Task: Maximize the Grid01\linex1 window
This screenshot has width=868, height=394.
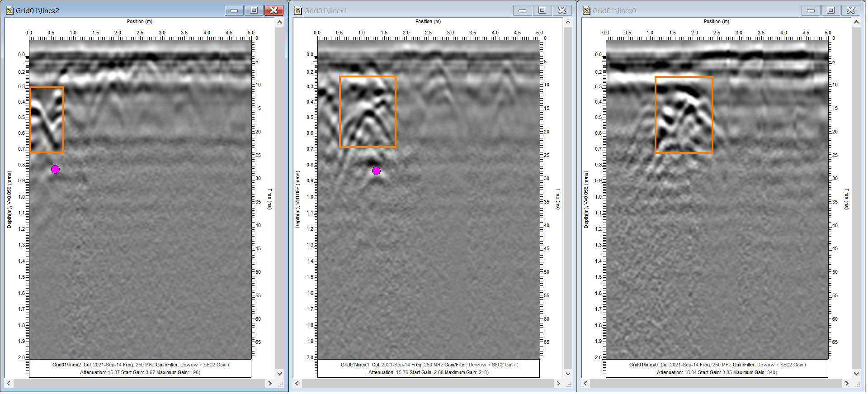Action: click(542, 10)
